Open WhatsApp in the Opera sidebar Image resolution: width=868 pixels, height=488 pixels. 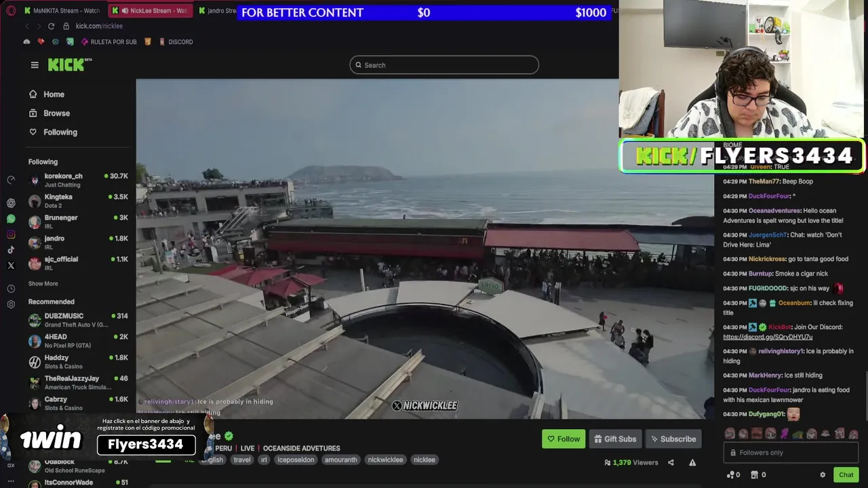(11, 219)
